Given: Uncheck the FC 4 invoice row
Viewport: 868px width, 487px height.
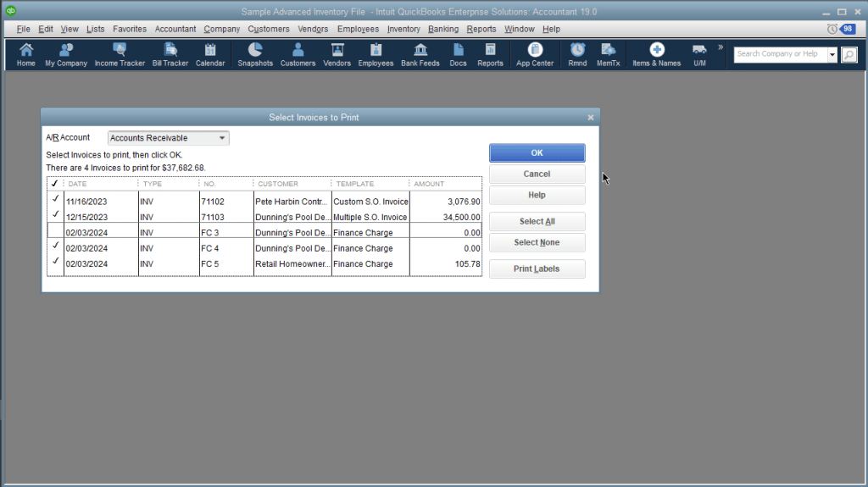Looking at the screenshot, I should (55, 245).
